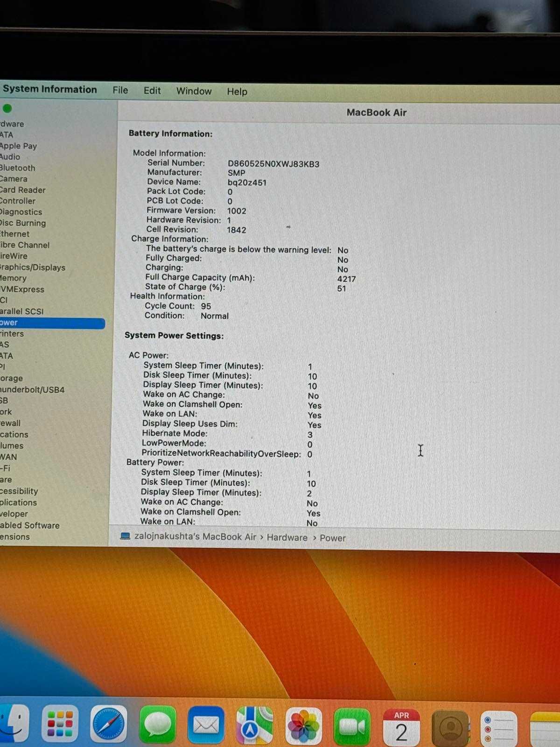Viewport: 560px width, 747px height.
Task: Select Thunderbolt/USB4 in the sidebar
Action: [32, 389]
